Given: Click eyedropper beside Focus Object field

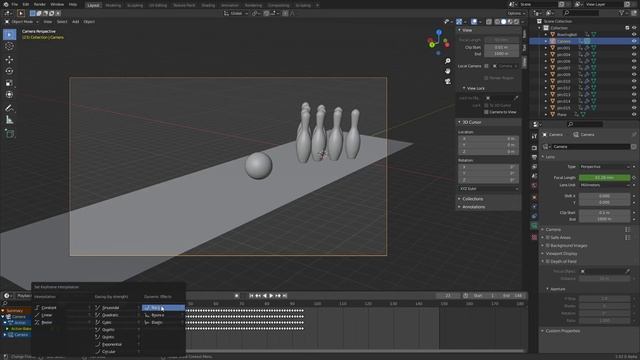Looking at the screenshot, I should [627, 271].
